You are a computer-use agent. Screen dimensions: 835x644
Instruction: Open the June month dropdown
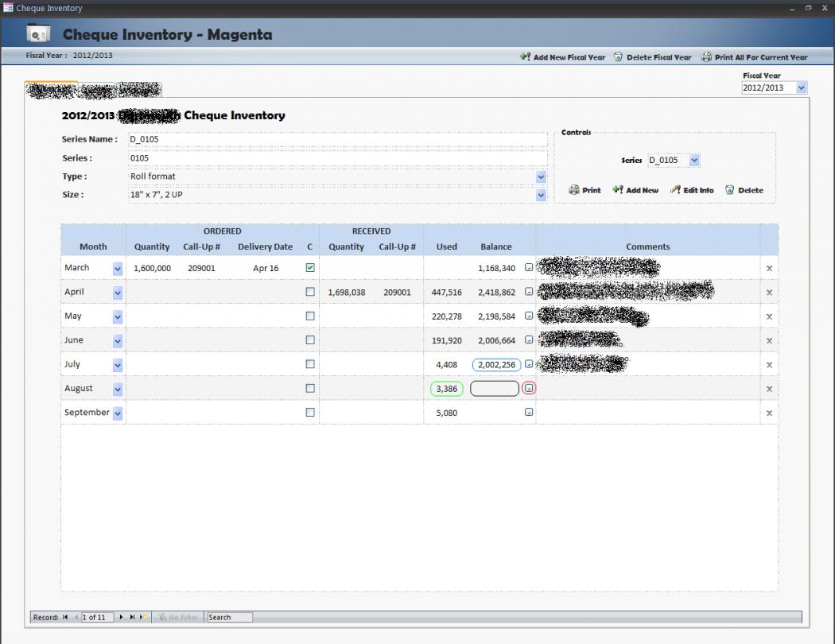118,341
